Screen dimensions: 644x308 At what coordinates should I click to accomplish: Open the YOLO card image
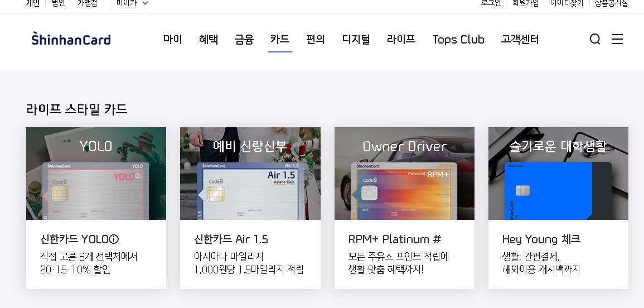(96, 173)
